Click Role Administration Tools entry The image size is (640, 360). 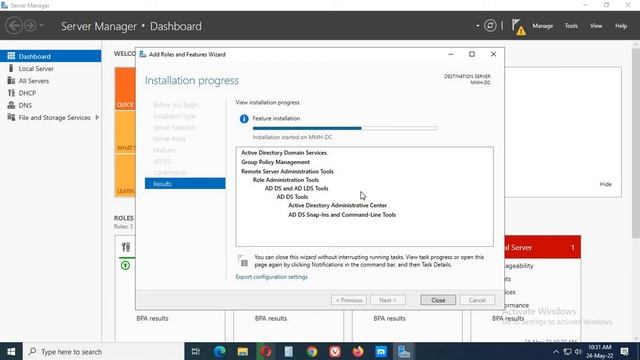pos(286,180)
